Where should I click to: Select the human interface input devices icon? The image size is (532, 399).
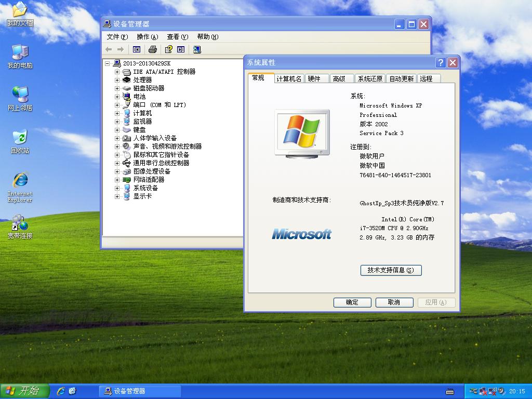[x=127, y=138]
